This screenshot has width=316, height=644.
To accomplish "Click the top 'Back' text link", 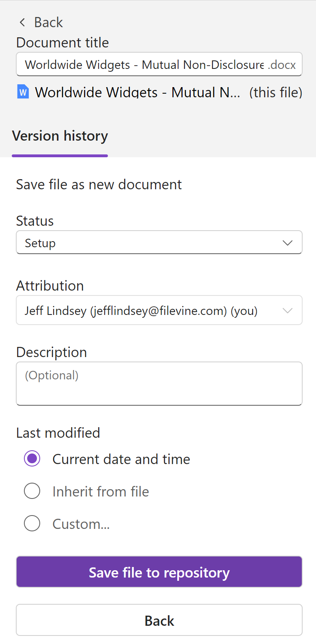I will point(48,23).
